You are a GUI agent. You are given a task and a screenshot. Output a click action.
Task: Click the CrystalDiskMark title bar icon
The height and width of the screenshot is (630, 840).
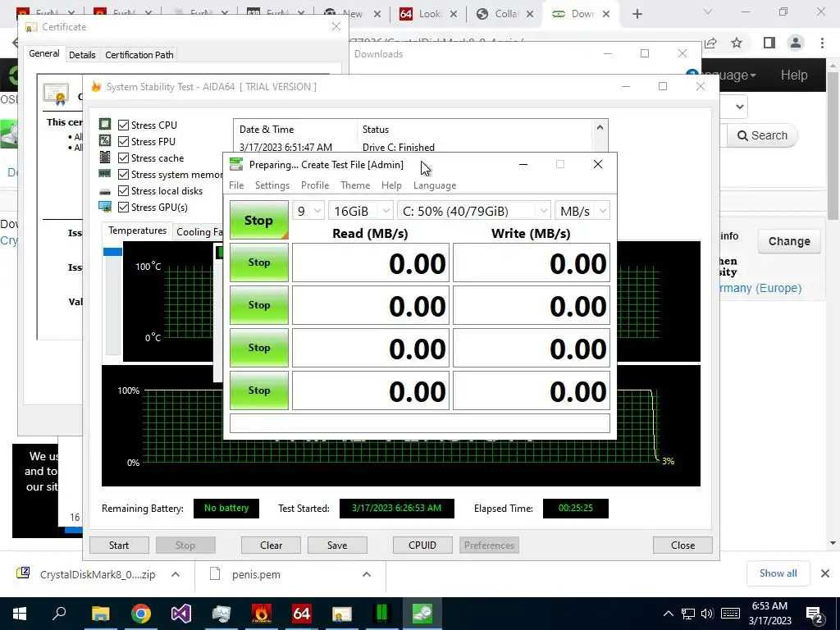click(236, 164)
